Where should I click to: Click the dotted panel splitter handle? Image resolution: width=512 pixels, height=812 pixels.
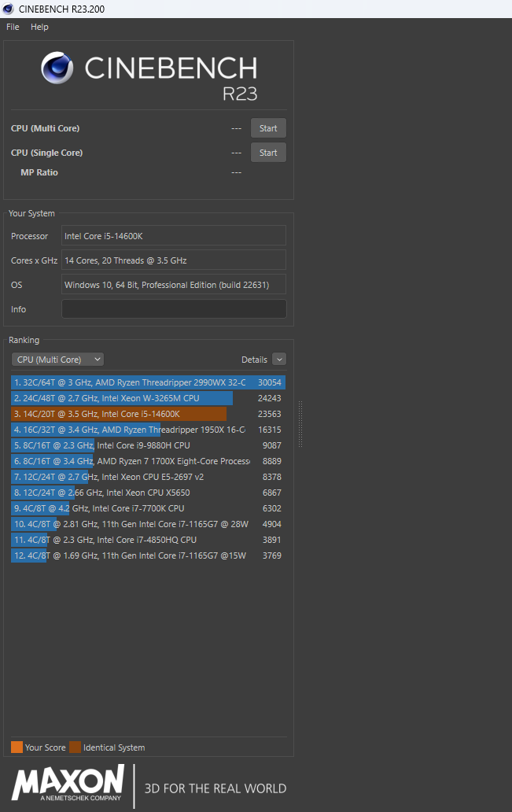pos(300,424)
